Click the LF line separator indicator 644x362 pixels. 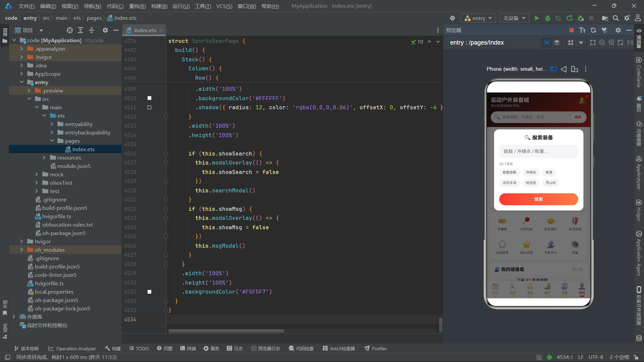581,357
